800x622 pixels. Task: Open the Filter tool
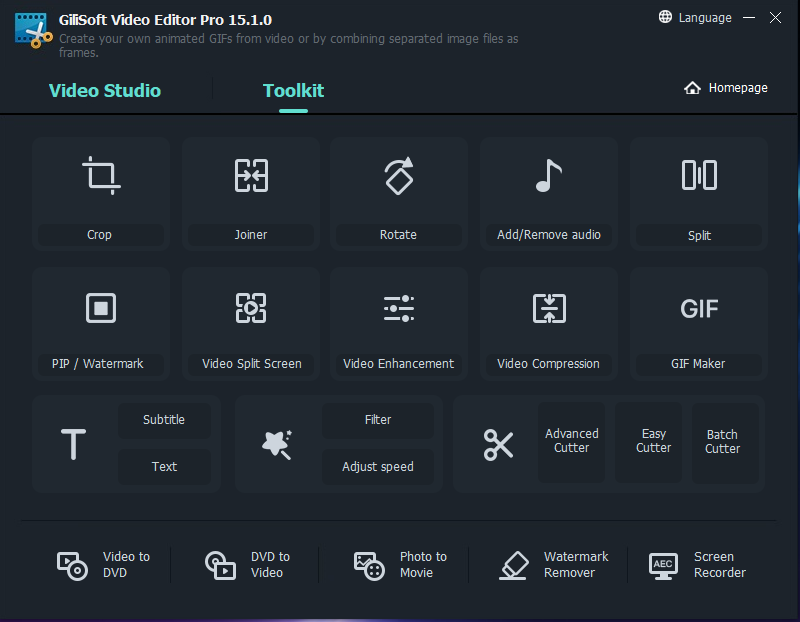[x=378, y=420]
